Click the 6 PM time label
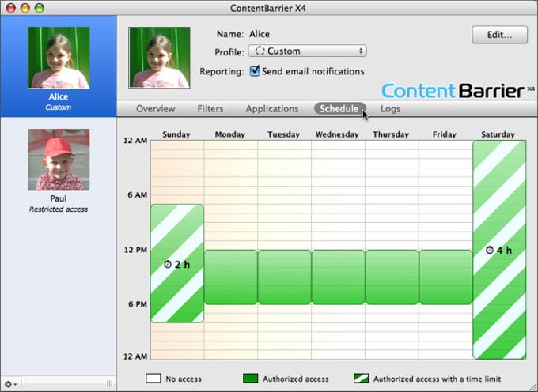 point(137,304)
